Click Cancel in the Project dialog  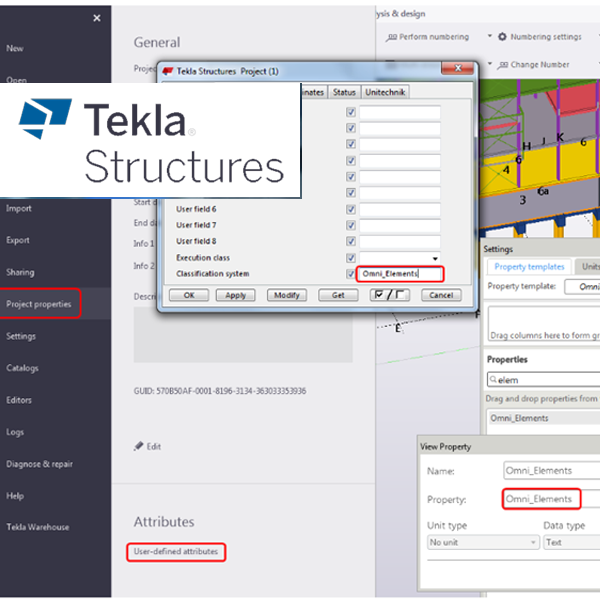(441, 295)
